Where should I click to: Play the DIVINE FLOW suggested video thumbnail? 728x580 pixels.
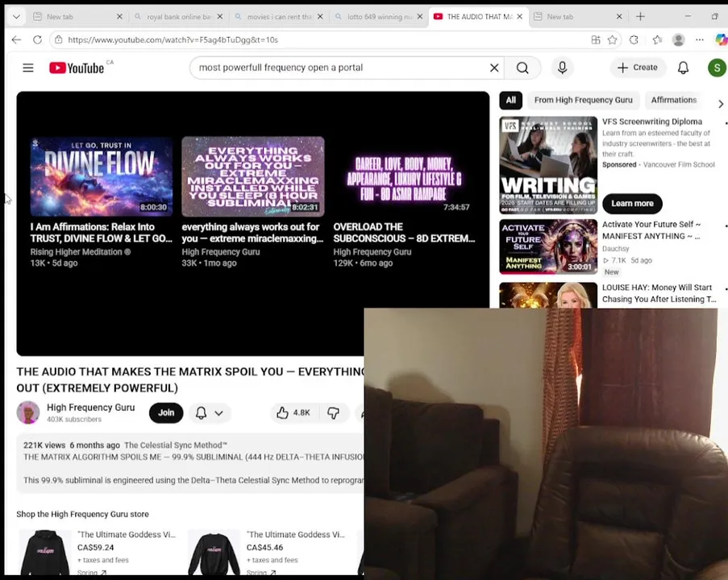[102, 176]
